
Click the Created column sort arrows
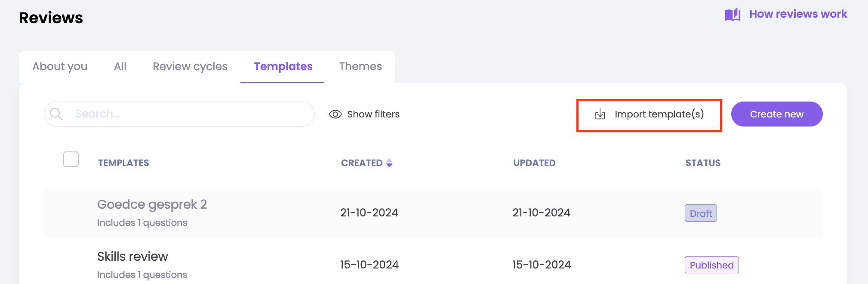click(389, 163)
